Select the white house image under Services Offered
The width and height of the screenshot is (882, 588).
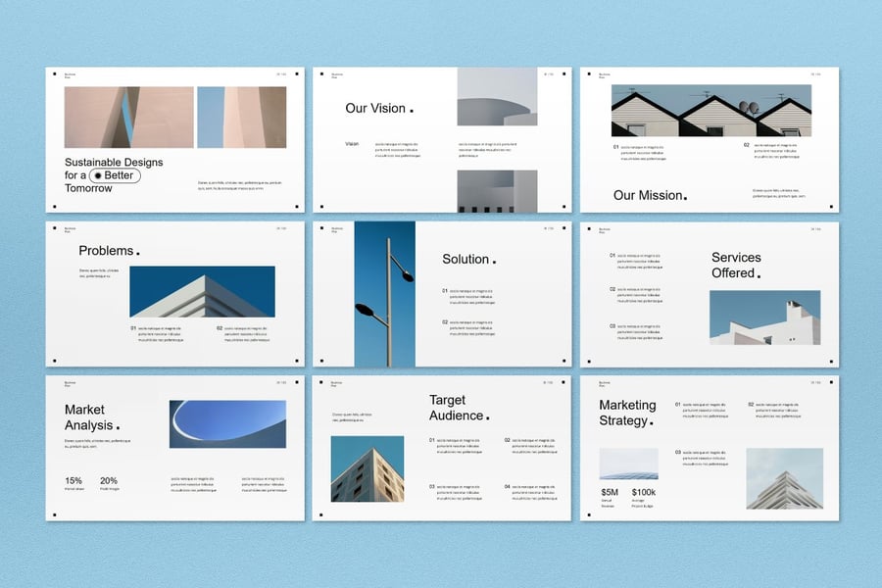click(x=764, y=317)
